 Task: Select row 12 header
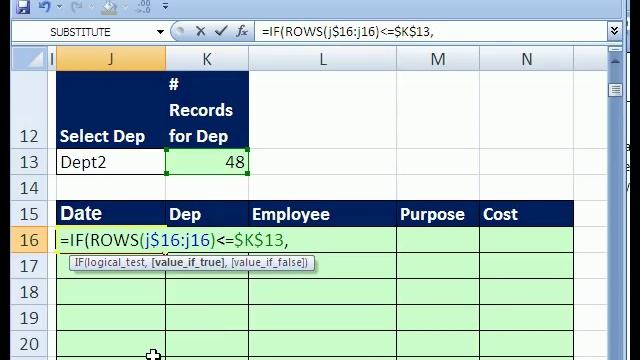[x=29, y=109]
